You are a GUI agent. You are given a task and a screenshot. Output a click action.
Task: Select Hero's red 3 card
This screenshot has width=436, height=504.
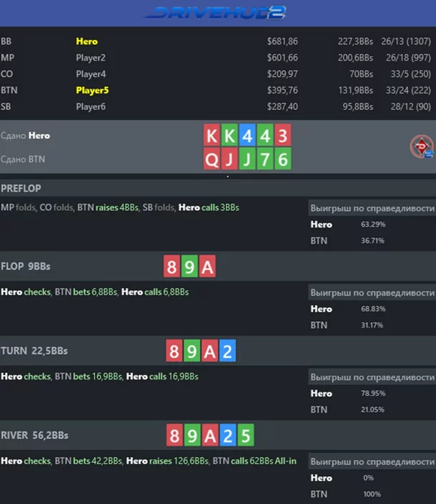[283, 135]
